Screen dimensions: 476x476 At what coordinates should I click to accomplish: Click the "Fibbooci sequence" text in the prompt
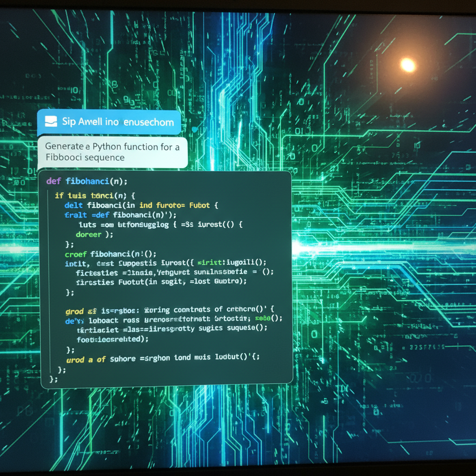(x=85, y=158)
